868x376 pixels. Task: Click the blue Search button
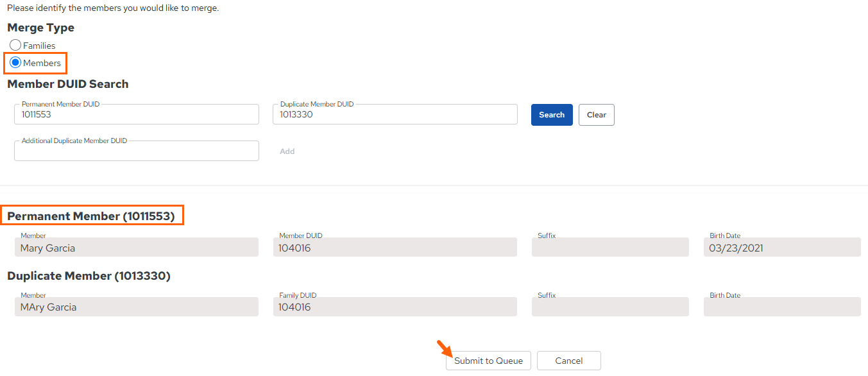[x=552, y=115]
